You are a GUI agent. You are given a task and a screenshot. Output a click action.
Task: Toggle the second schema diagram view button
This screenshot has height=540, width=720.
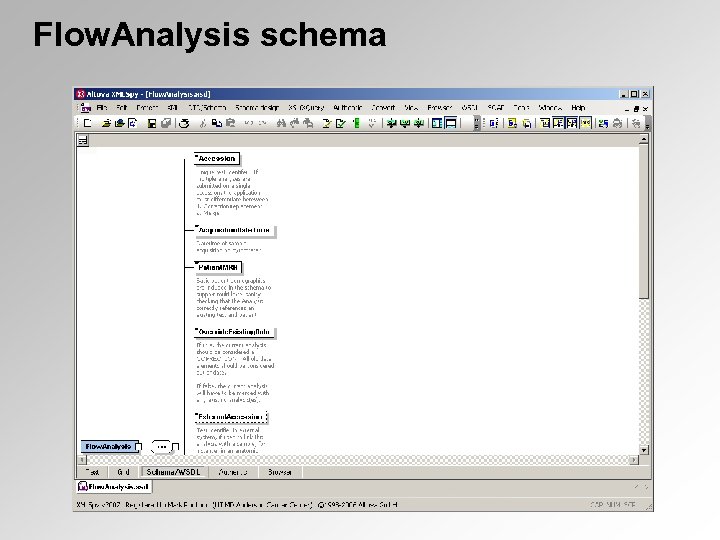tap(558, 123)
